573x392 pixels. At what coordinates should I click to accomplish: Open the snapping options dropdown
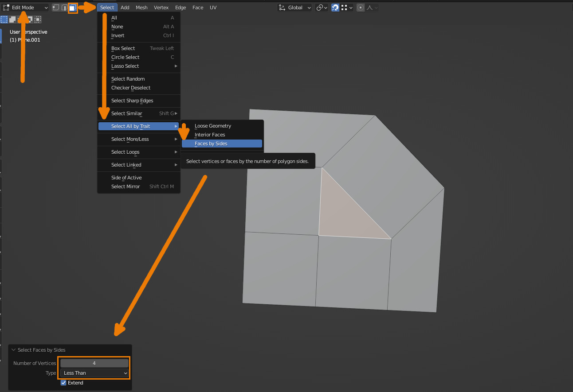(x=347, y=8)
